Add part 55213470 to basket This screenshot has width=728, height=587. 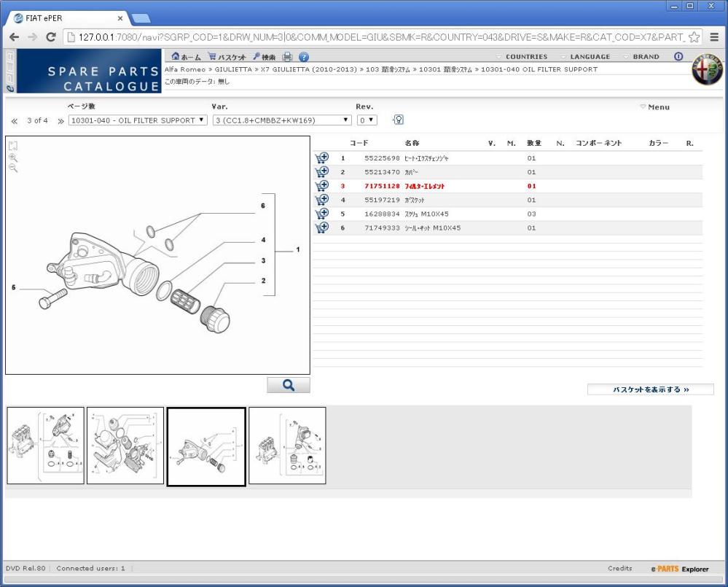[x=322, y=172]
